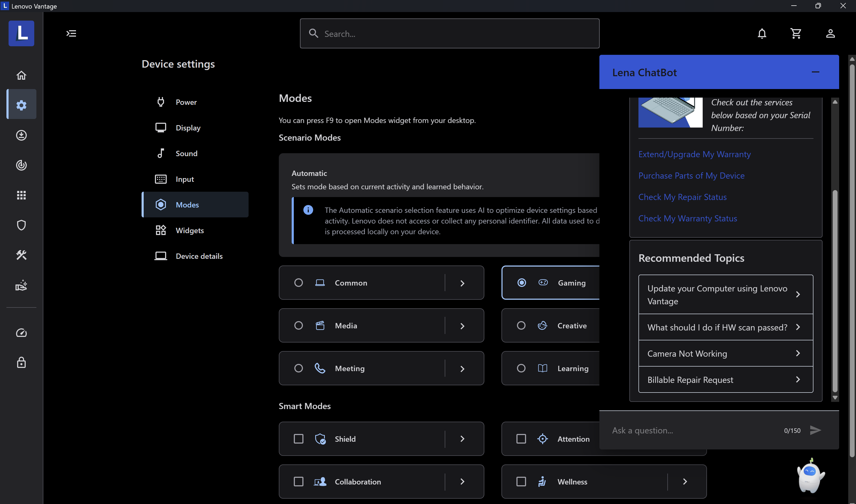
Task: Collapse the navigation menu icon
Action: click(71, 33)
